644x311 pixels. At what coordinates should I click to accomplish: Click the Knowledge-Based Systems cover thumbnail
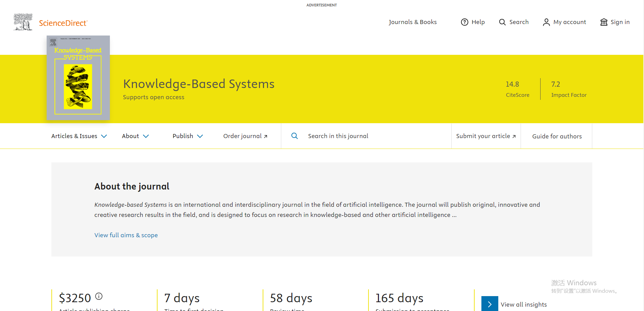(78, 78)
